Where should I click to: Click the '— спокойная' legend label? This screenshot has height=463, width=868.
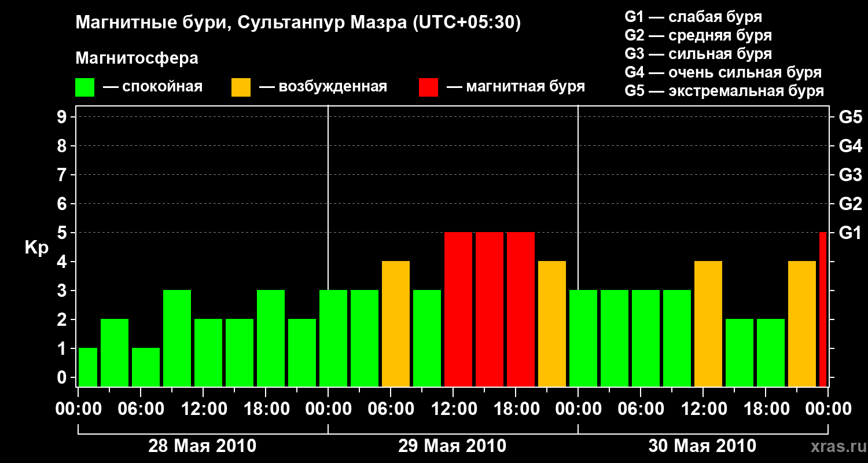pyautogui.click(x=152, y=87)
